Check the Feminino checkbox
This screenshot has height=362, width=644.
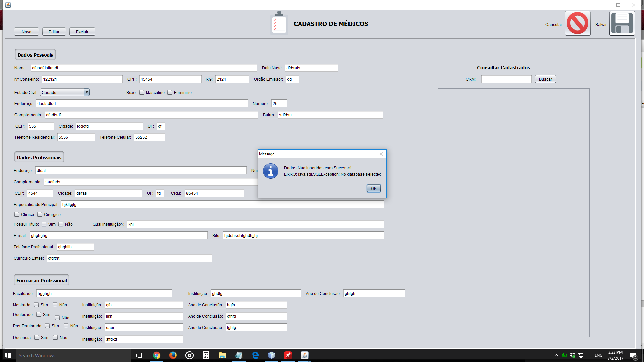170,93
